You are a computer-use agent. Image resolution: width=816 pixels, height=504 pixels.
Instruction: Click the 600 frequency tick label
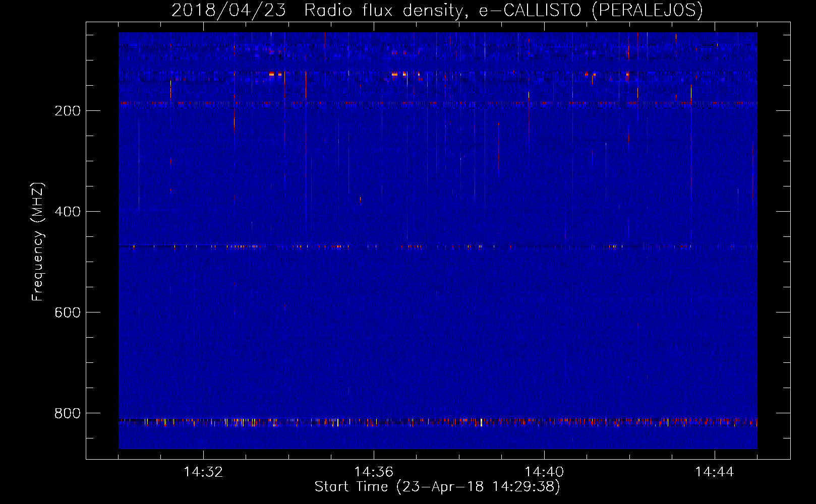[68, 312]
